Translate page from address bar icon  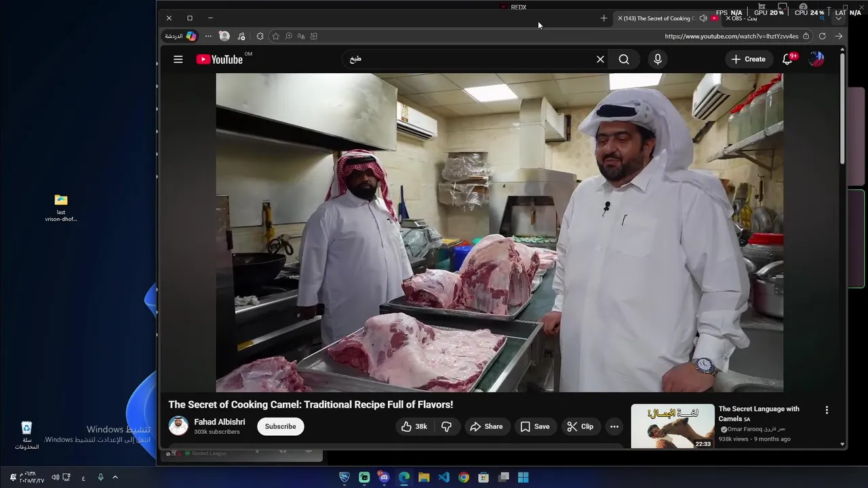click(x=301, y=36)
